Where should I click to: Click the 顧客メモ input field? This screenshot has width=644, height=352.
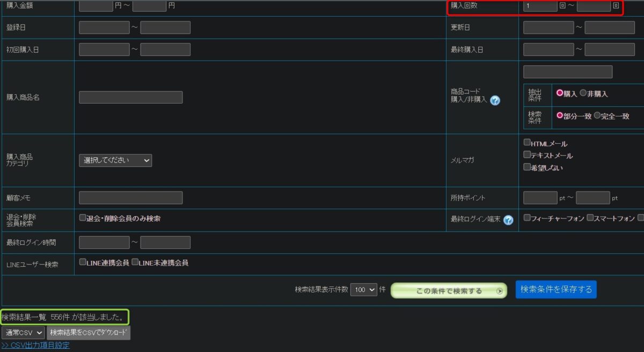click(x=130, y=197)
